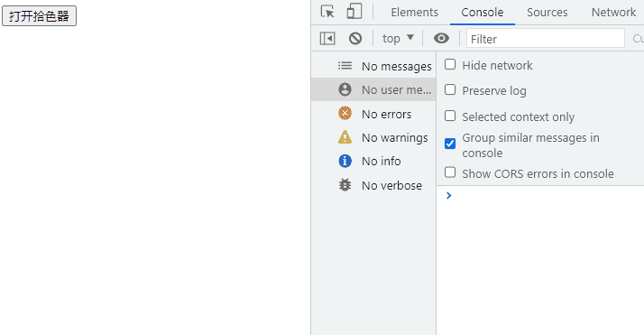Viewport: 644px width, 335px height.
Task: Enable the Hide network checkbox
Action: tap(450, 64)
